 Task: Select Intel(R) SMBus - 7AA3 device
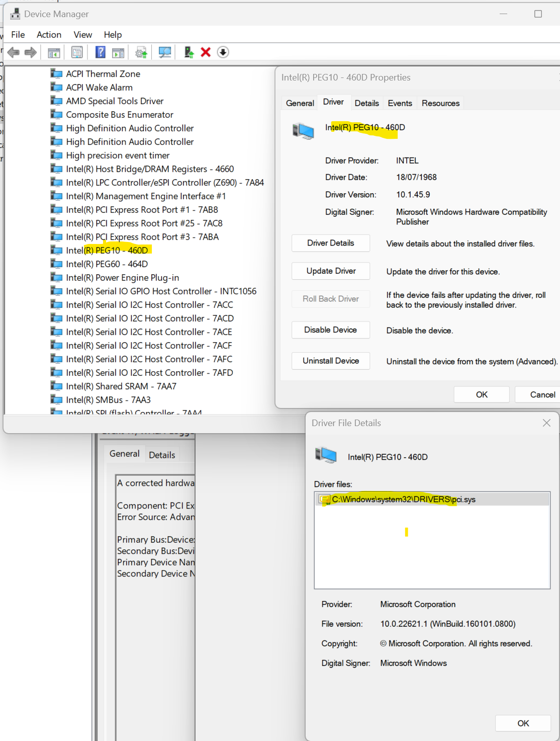click(108, 400)
